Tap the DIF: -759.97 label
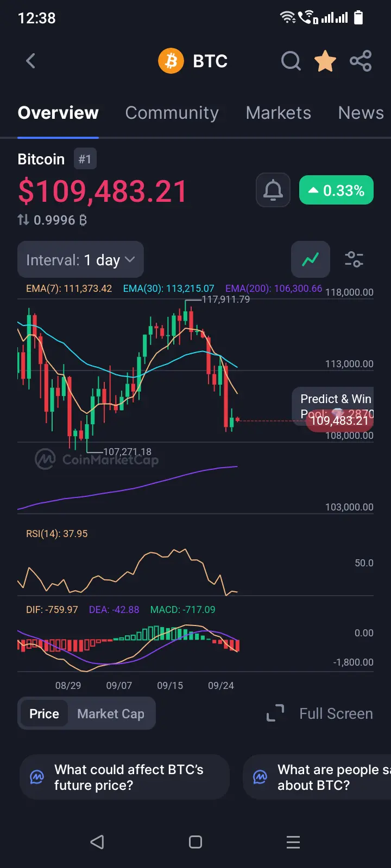 (52, 610)
